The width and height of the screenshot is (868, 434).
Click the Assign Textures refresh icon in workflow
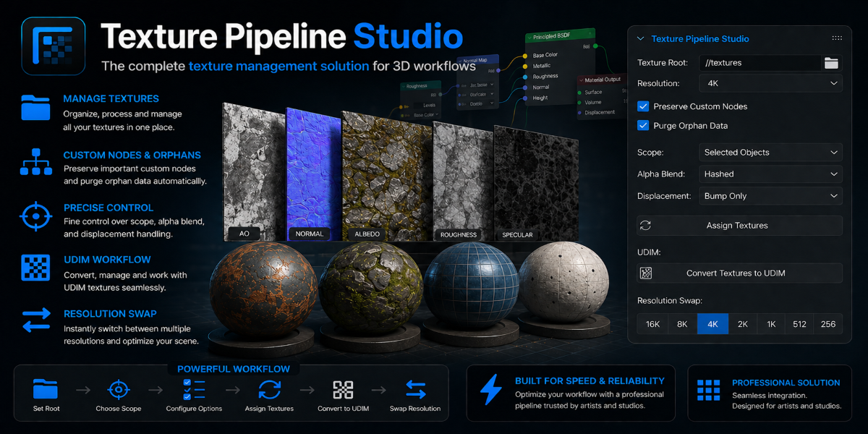(269, 389)
